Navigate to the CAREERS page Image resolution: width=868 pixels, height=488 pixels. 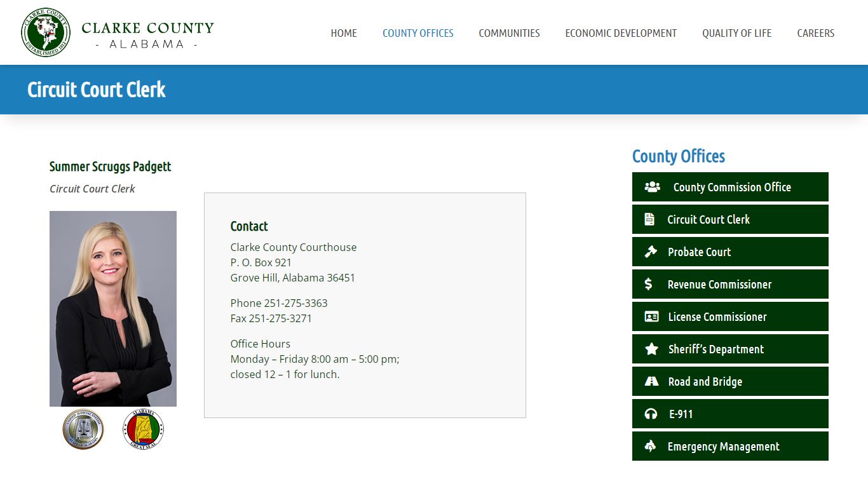tap(816, 33)
